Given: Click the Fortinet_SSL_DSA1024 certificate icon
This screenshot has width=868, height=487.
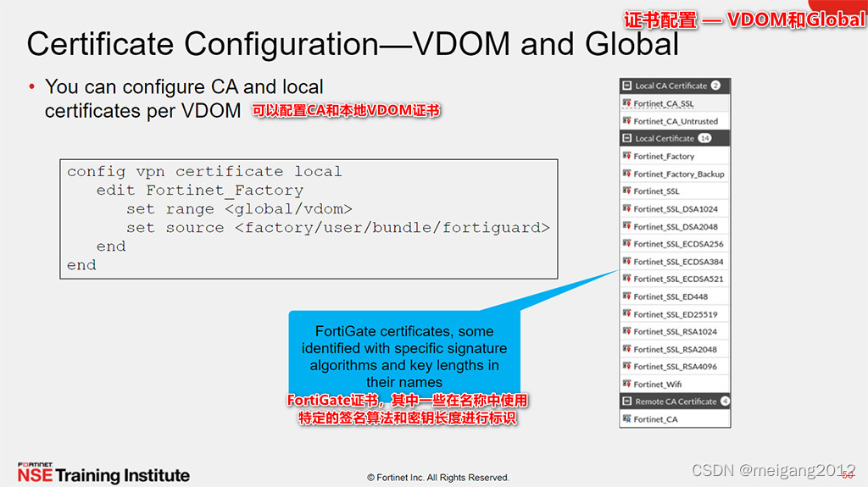Looking at the screenshot, I should coord(626,208).
